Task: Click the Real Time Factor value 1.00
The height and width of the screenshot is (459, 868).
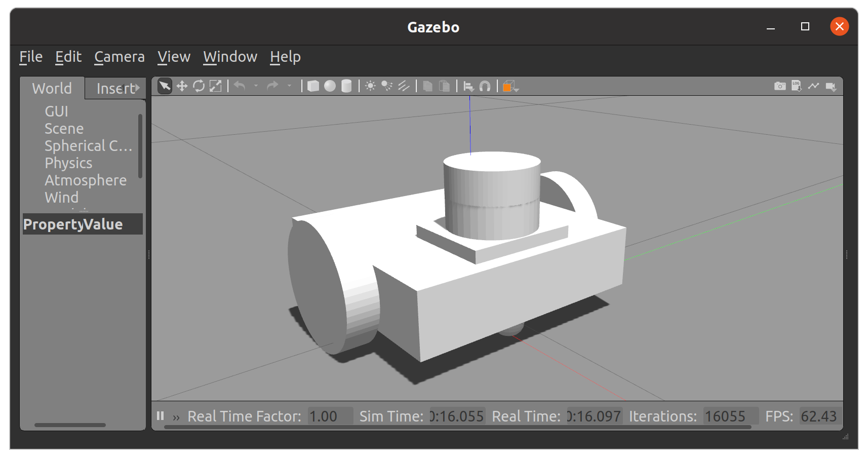Action: point(330,416)
